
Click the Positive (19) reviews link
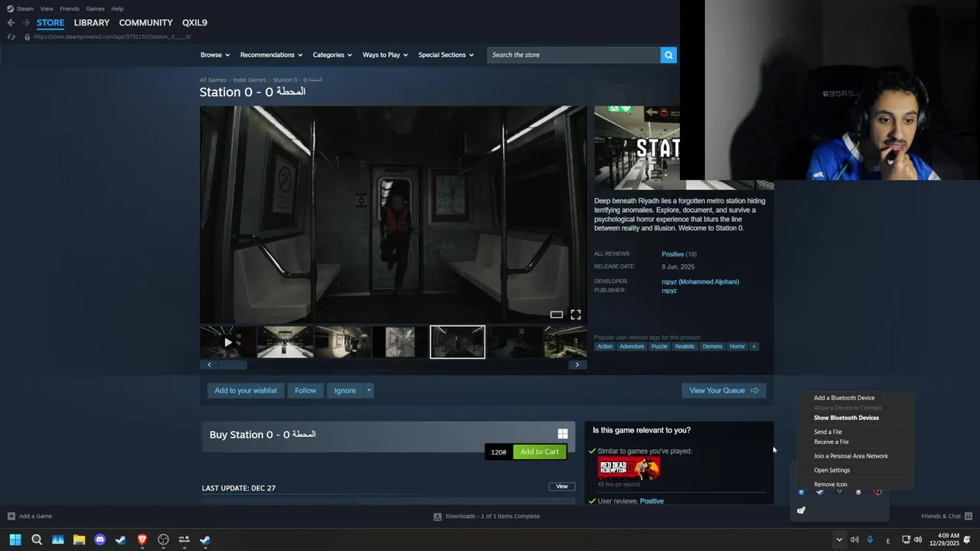(678, 254)
